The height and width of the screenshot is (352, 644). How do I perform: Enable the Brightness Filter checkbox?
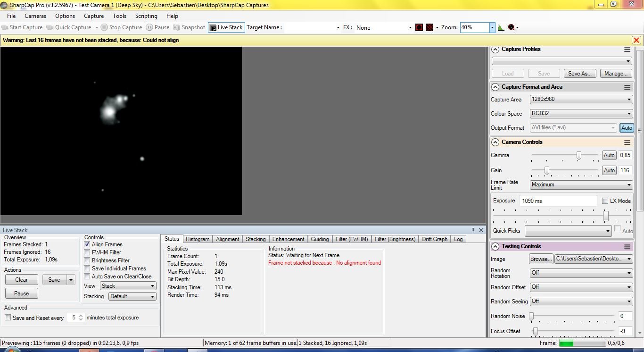point(87,260)
